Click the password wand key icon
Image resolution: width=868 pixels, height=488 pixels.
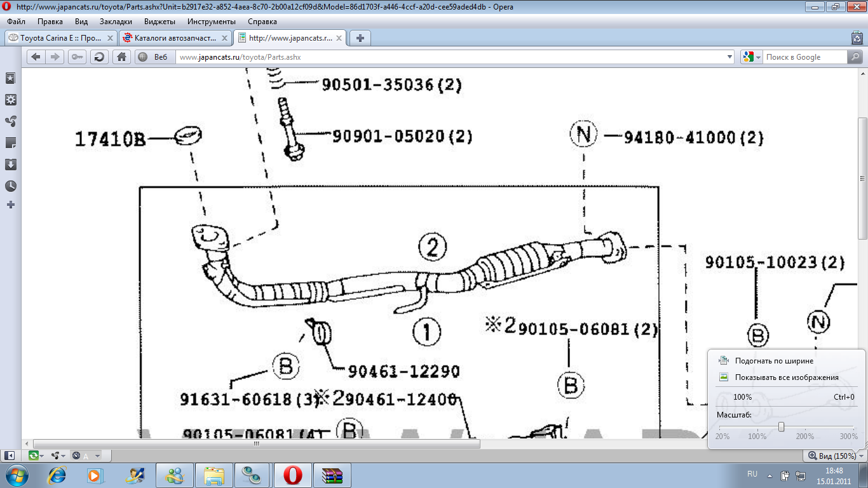[x=78, y=57]
